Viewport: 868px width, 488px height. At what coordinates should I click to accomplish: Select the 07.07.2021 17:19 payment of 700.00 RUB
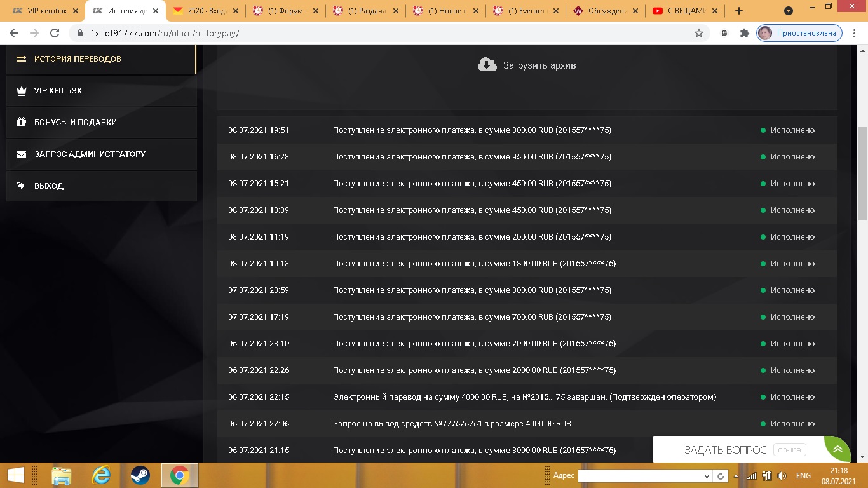pyautogui.click(x=527, y=317)
